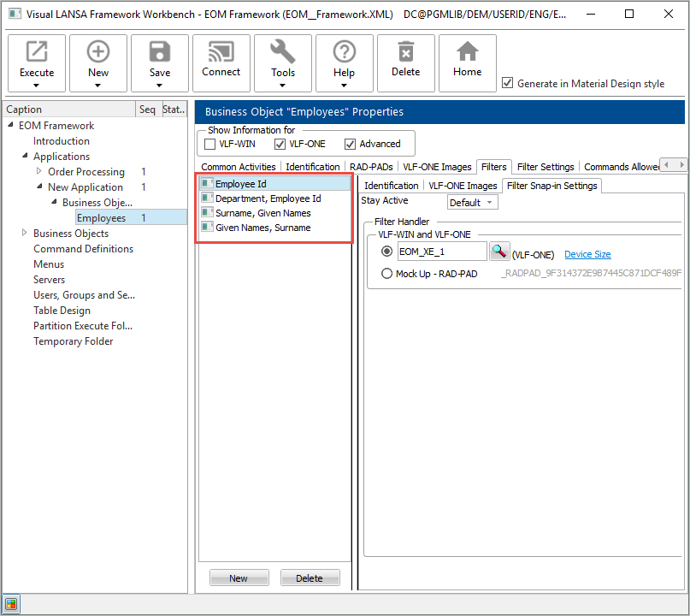The width and height of the screenshot is (690, 616).
Task: Collapse the Business Obje... node under New Application
Action: tap(54, 202)
